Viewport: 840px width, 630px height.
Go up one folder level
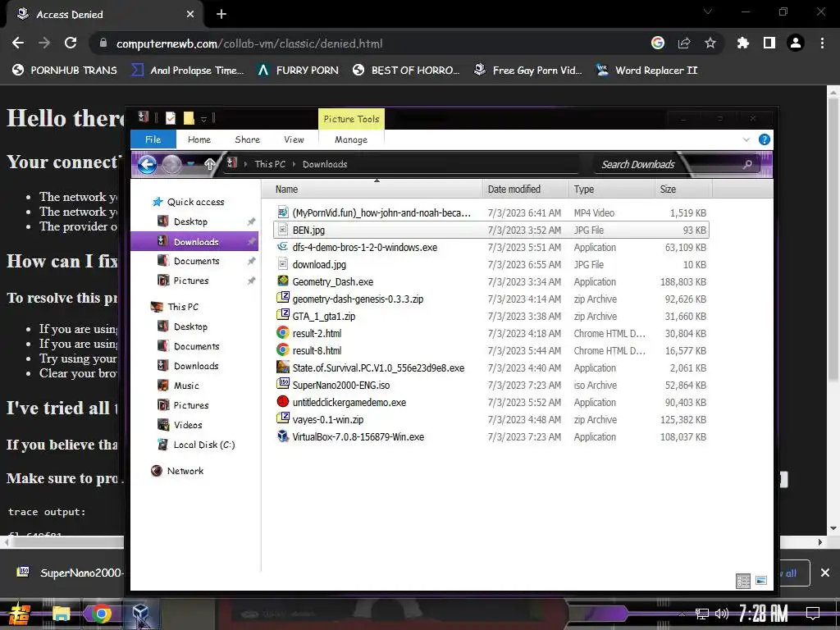click(209, 164)
